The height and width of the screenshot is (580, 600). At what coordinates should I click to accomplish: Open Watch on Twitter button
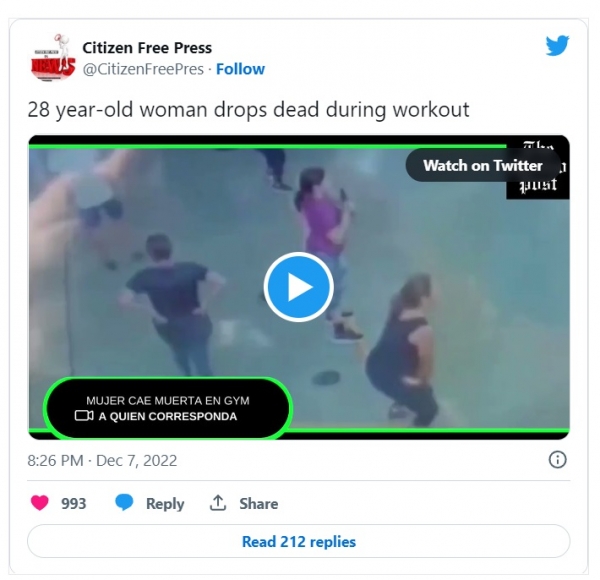[483, 166]
